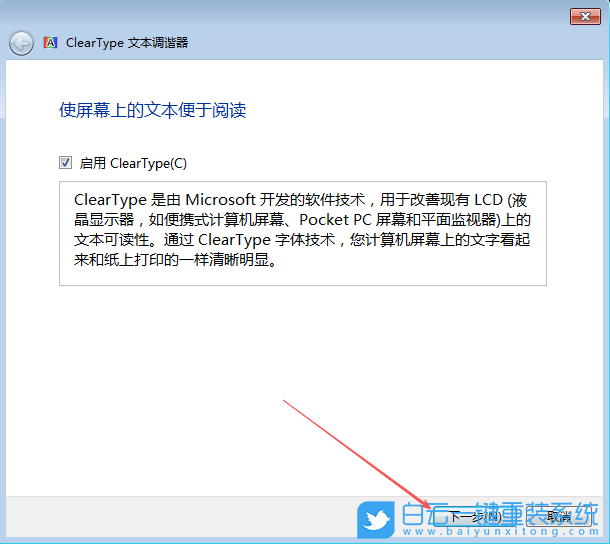610x544 pixels.
Task: Click the ClearType 文本调谐器 window title
Action: (x=127, y=43)
